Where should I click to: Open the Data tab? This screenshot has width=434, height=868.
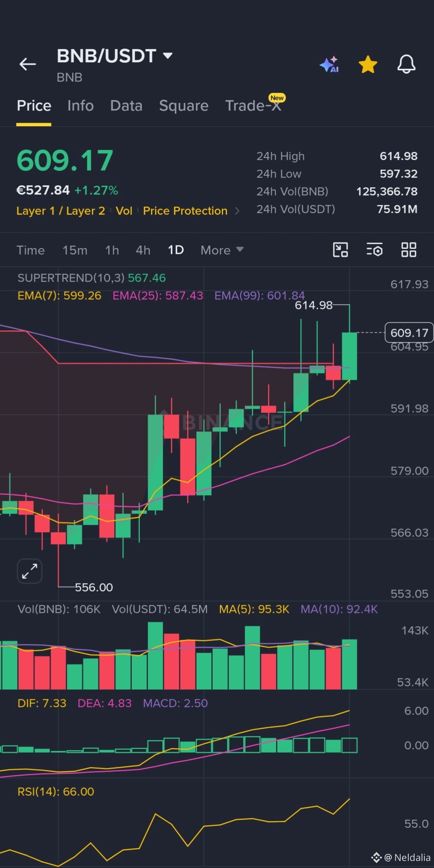tap(126, 106)
